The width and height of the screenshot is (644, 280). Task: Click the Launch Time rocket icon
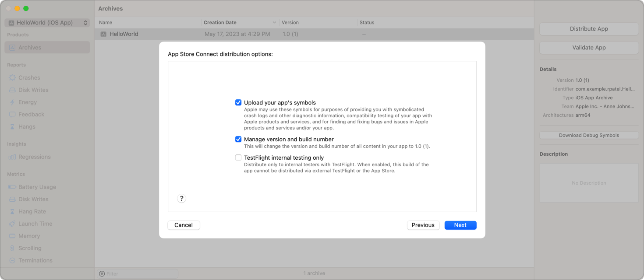[x=12, y=224]
